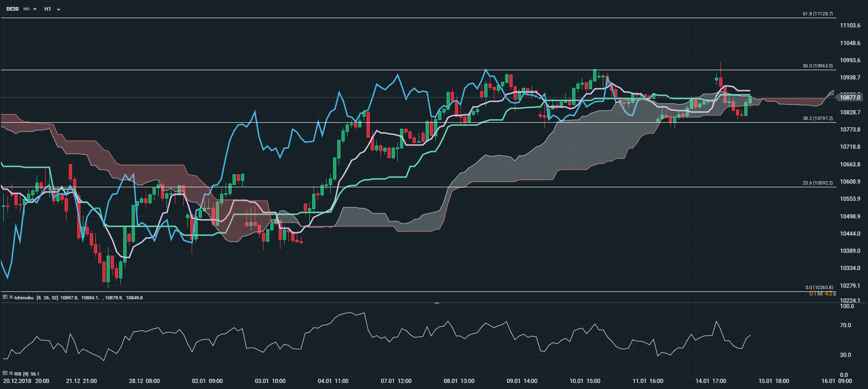Image resolution: width=868 pixels, height=389 pixels.
Task: Expand the H1 timeframe dropdown arrow
Action: click(x=59, y=9)
